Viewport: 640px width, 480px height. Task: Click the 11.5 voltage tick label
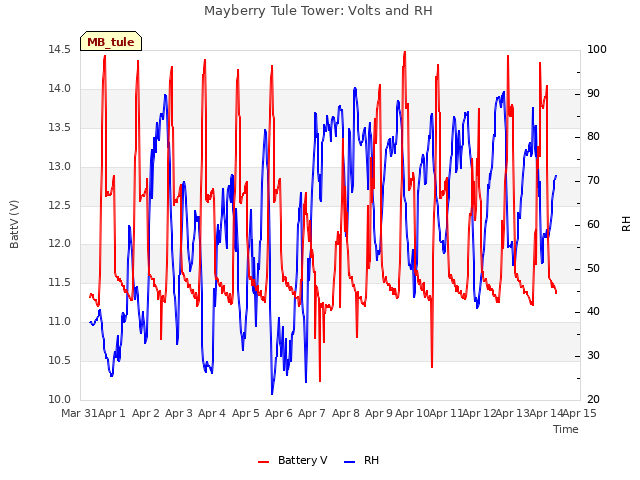[60, 282]
